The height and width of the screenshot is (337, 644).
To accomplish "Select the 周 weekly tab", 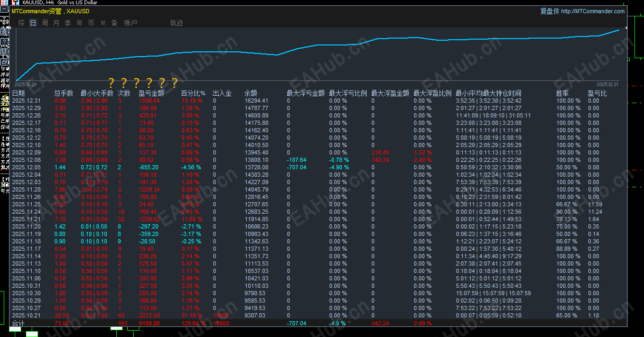I will click(45, 23).
